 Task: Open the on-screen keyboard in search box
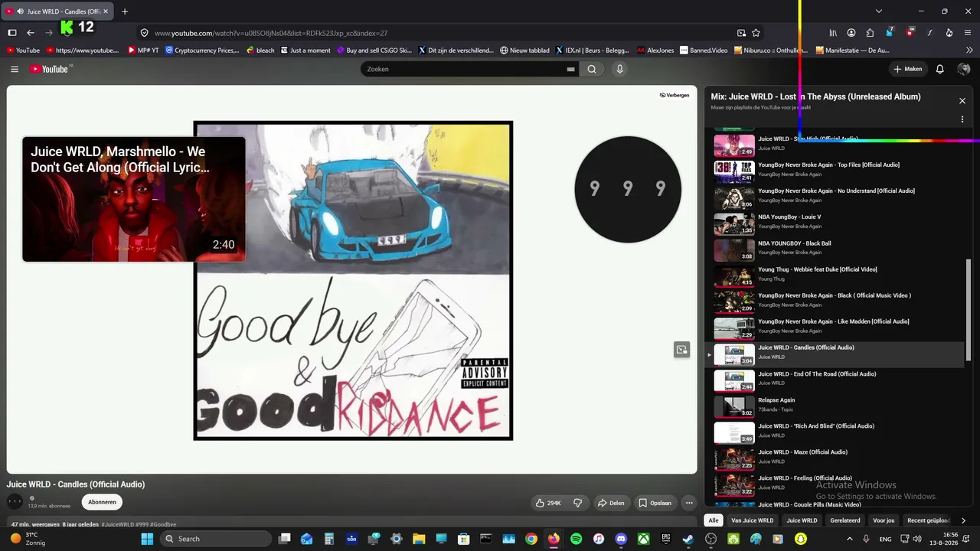(x=570, y=69)
